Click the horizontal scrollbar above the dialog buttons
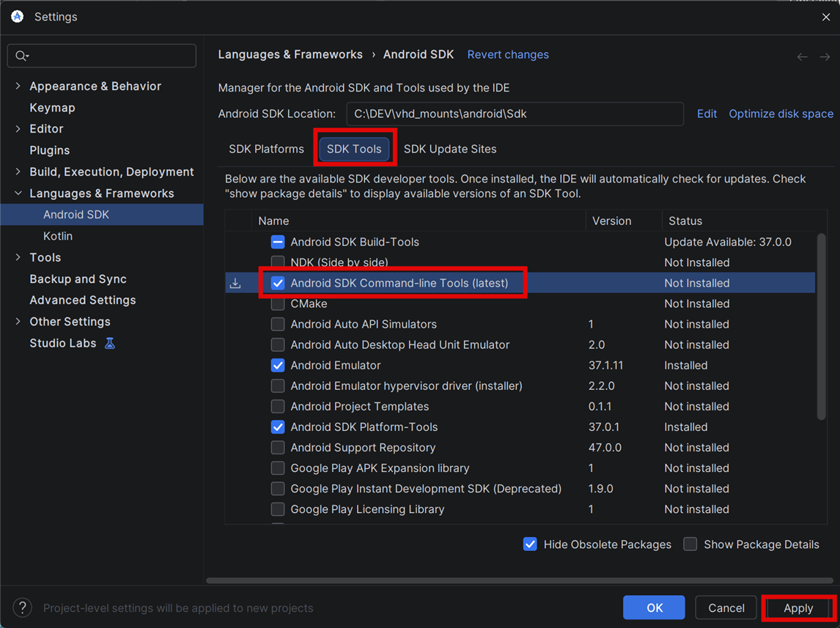Image resolution: width=840 pixels, height=628 pixels. [x=520, y=580]
